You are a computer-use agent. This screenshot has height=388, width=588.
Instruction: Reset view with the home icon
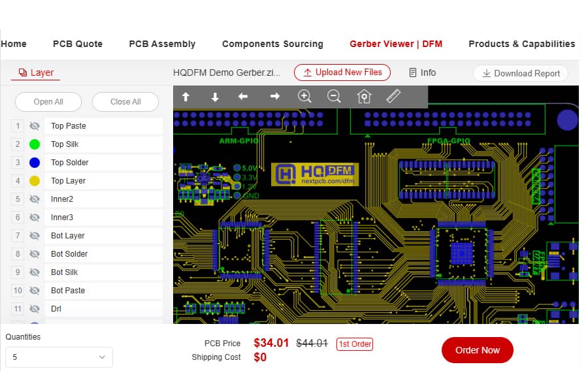364,97
